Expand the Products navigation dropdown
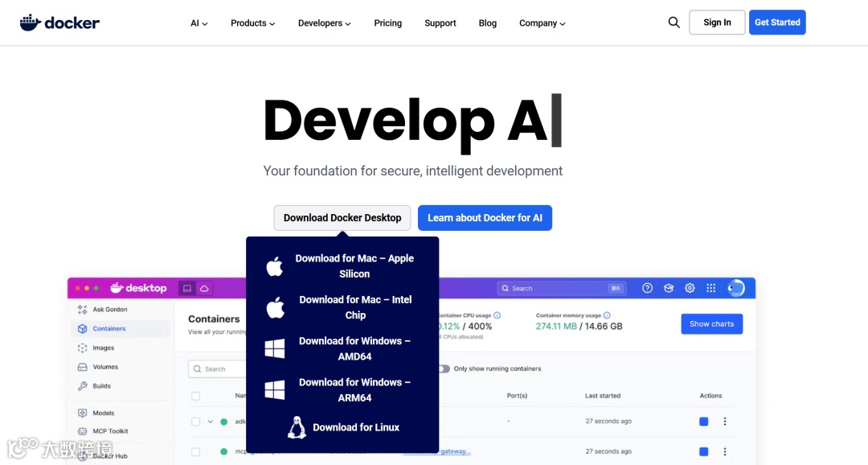The height and width of the screenshot is (465, 868). pyautogui.click(x=253, y=23)
